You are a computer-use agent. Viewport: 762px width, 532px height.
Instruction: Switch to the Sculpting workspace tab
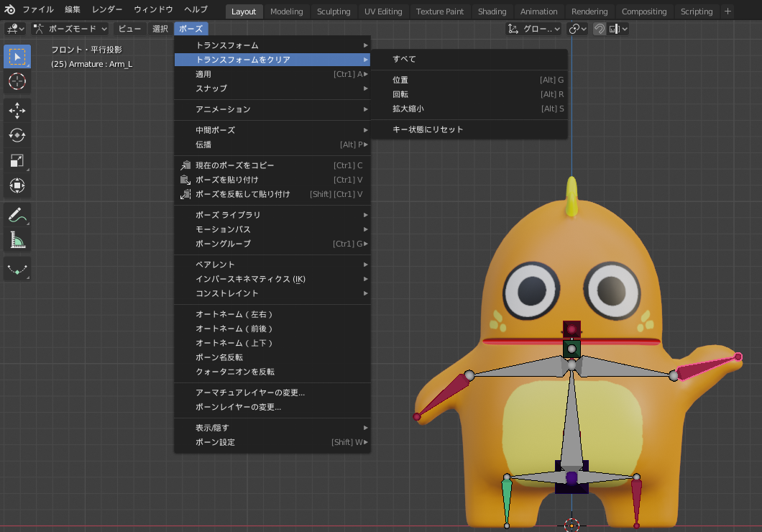point(334,12)
